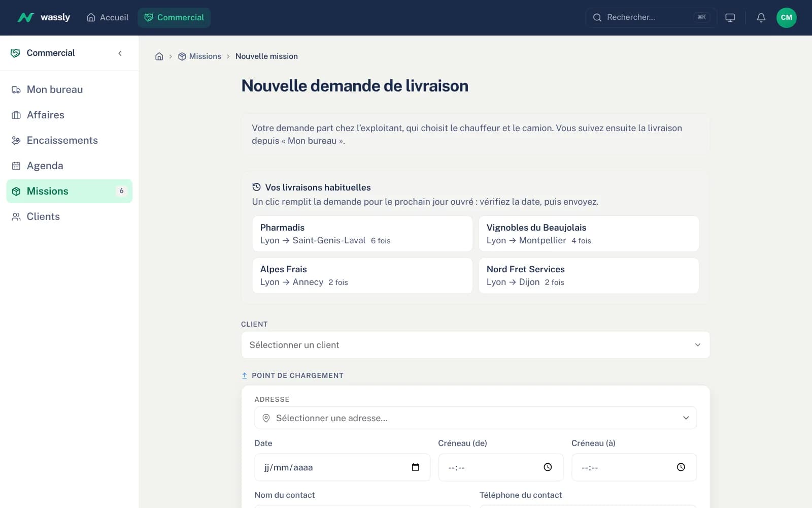Click the Affaires briefcase icon
The width and height of the screenshot is (812, 508).
(x=16, y=115)
